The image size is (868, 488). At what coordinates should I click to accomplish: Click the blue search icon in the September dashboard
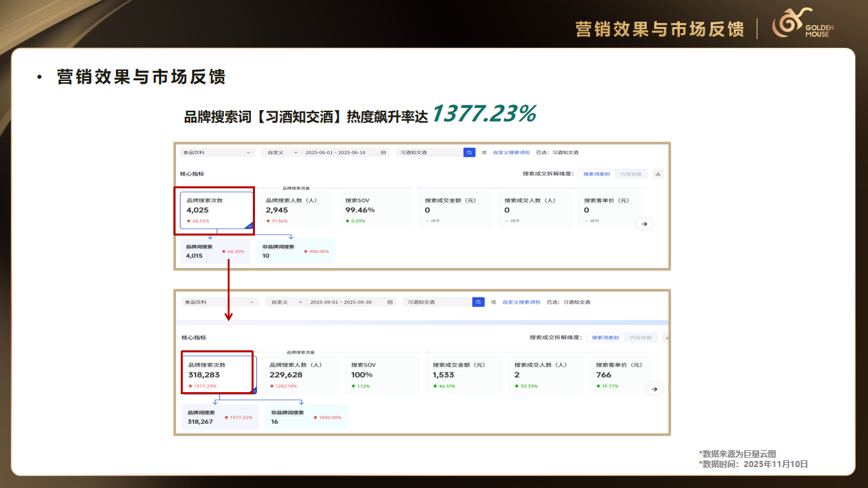click(x=479, y=302)
